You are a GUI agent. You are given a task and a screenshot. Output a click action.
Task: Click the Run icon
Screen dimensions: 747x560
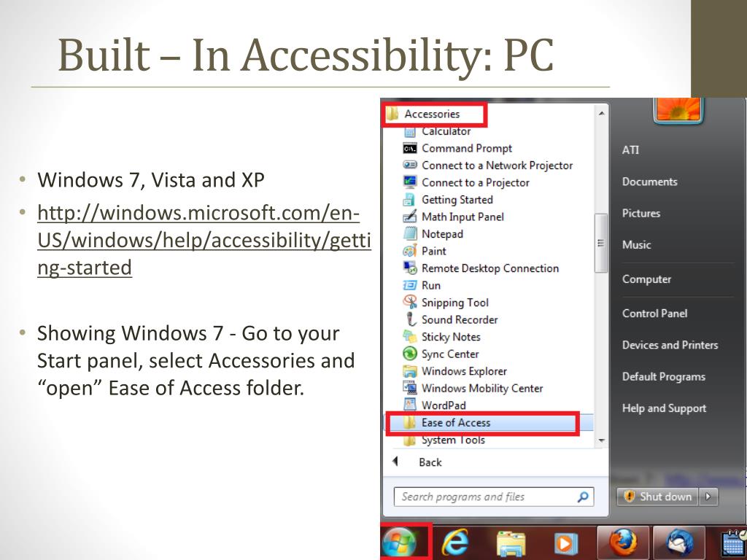[410, 285]
